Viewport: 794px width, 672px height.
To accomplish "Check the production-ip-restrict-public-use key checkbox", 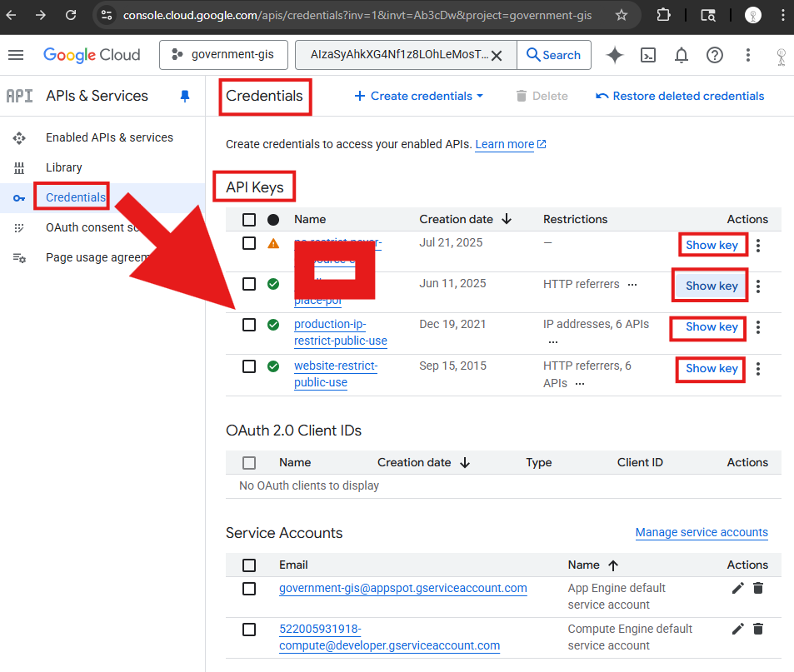I will [248, 325].
